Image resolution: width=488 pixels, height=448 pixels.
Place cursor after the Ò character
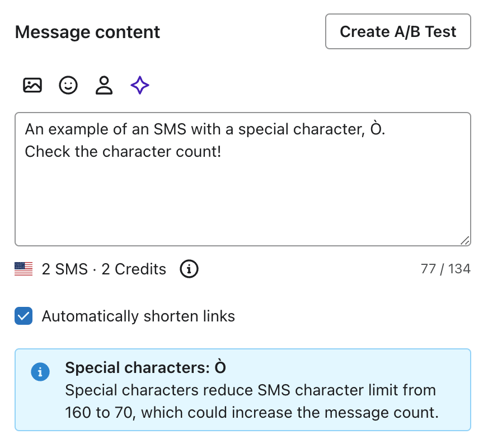(382, 130)
